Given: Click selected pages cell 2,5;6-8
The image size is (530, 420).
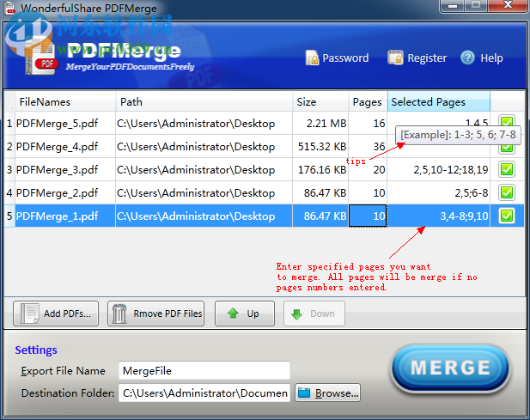Looking at the screenshot, I should coord(439,192).
